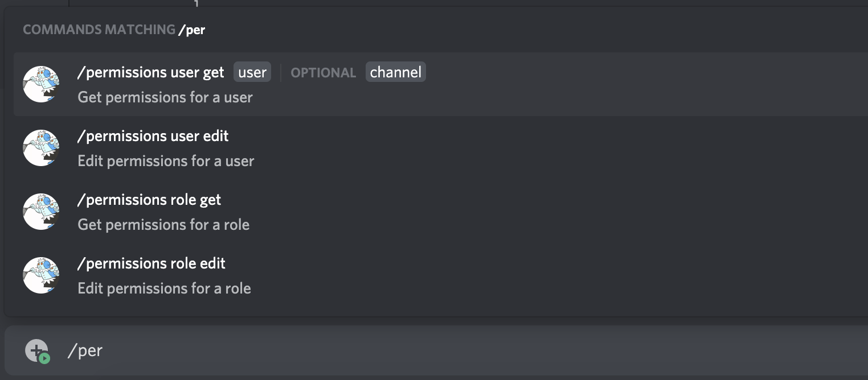868x380 pixels.
Task: Select the /permissions user edit command
Action: click(x=152, y=136)
